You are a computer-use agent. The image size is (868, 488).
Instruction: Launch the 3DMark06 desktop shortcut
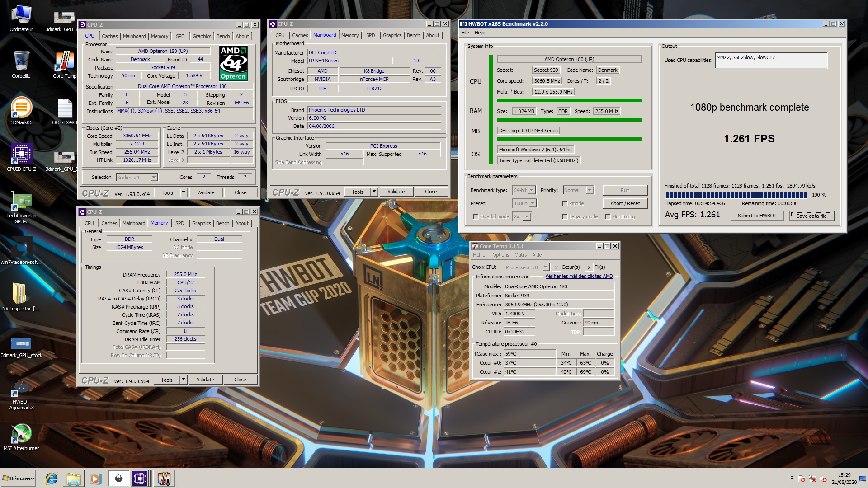click(x=21, y=111)
